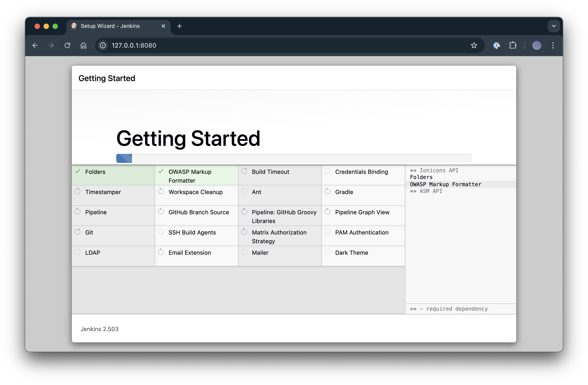588x385 pixels.
Task: Click Folders green checkmark icon
Action: [78, 171]
